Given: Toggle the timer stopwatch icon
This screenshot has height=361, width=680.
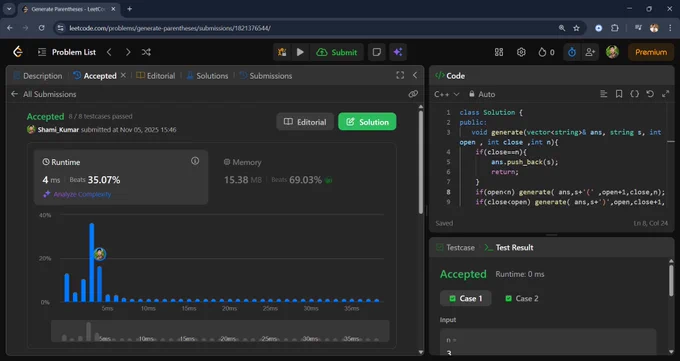Looking at the screenshot, I should 572,52.
